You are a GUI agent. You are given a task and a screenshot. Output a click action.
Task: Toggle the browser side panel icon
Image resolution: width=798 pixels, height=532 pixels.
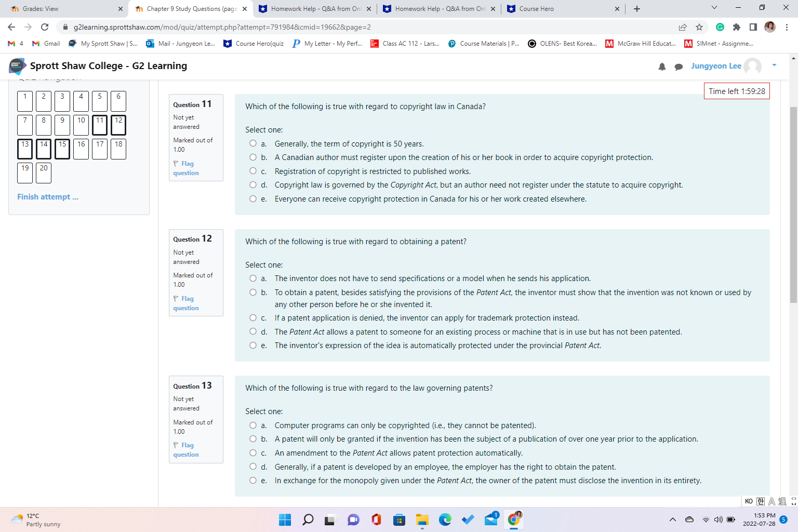click(753, 27)
